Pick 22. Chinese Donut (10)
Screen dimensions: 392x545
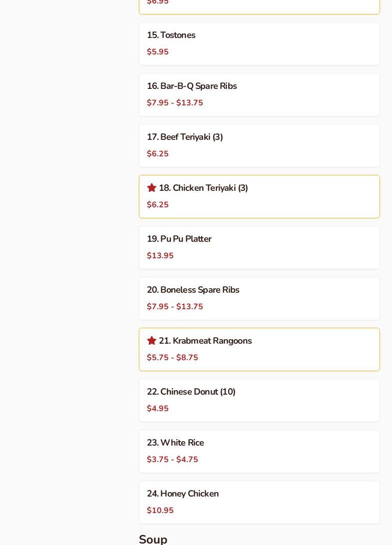click(x=191, y=392)
